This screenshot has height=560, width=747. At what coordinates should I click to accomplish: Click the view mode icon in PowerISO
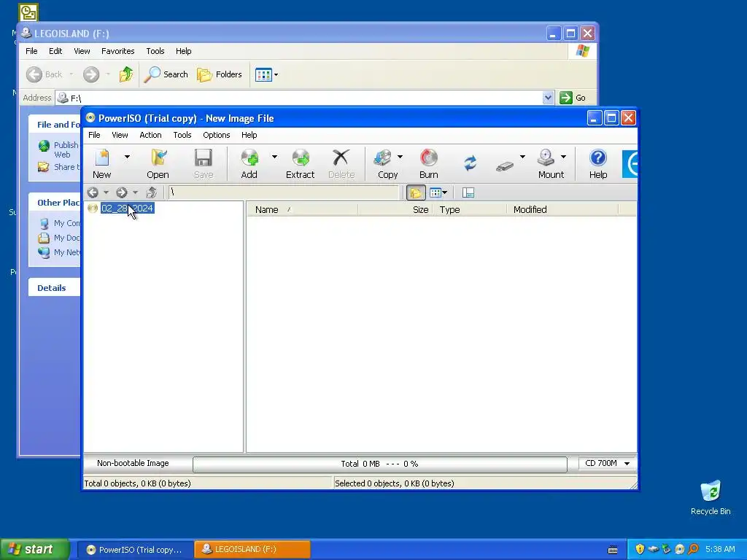tap(435, 192)
